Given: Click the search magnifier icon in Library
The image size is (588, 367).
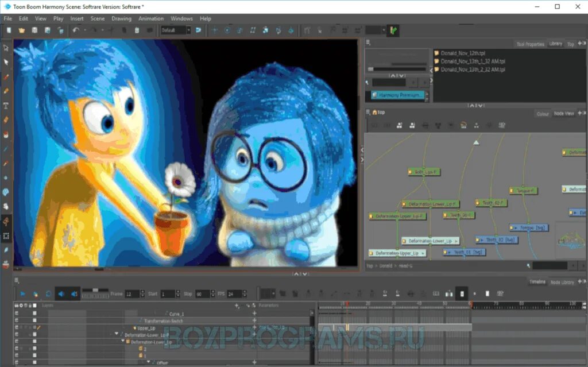Looking at the screenshot, I should (x=367, y=82).
